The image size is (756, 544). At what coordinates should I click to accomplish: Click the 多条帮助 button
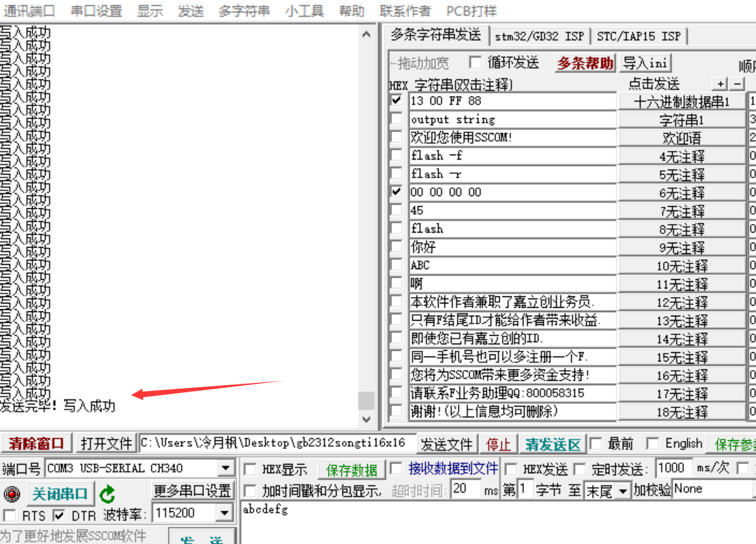(x=585, y=63)
